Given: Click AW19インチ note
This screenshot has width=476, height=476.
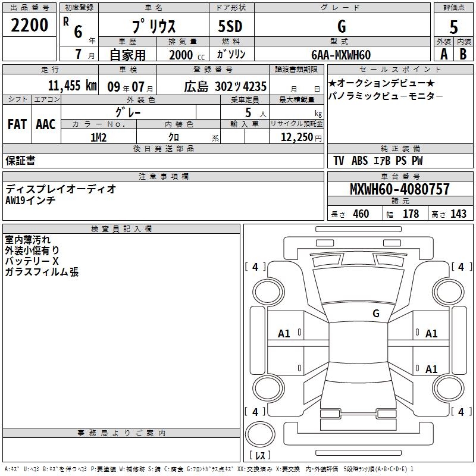Looking at the screenshot, I should [30, 200].
